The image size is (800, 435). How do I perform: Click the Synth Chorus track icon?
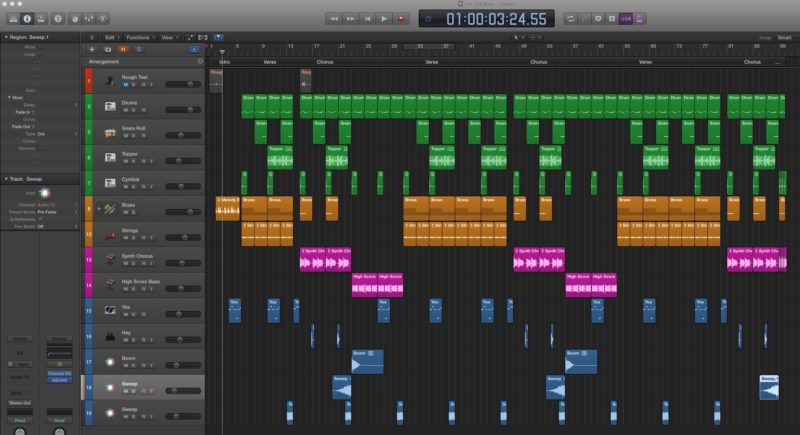point(110,260)
